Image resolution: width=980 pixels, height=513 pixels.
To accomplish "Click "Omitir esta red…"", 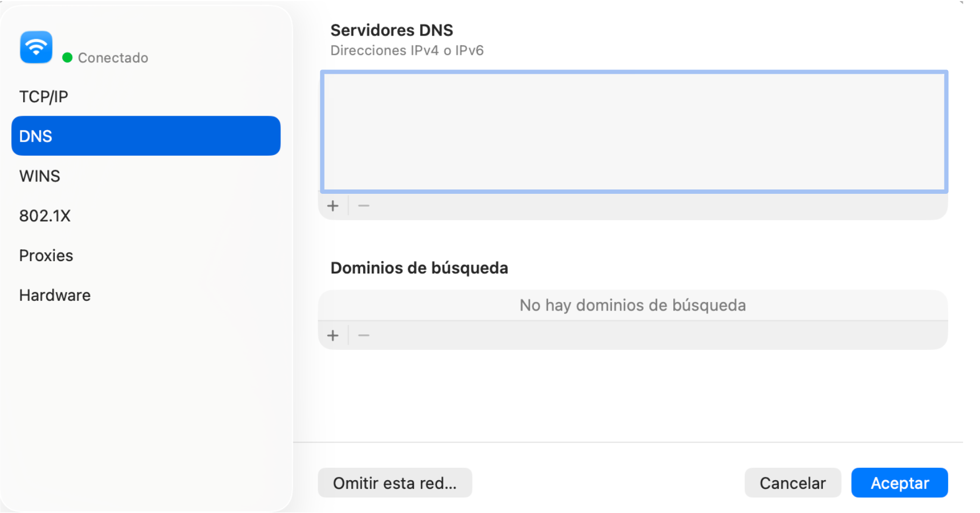I will (395, 483).
